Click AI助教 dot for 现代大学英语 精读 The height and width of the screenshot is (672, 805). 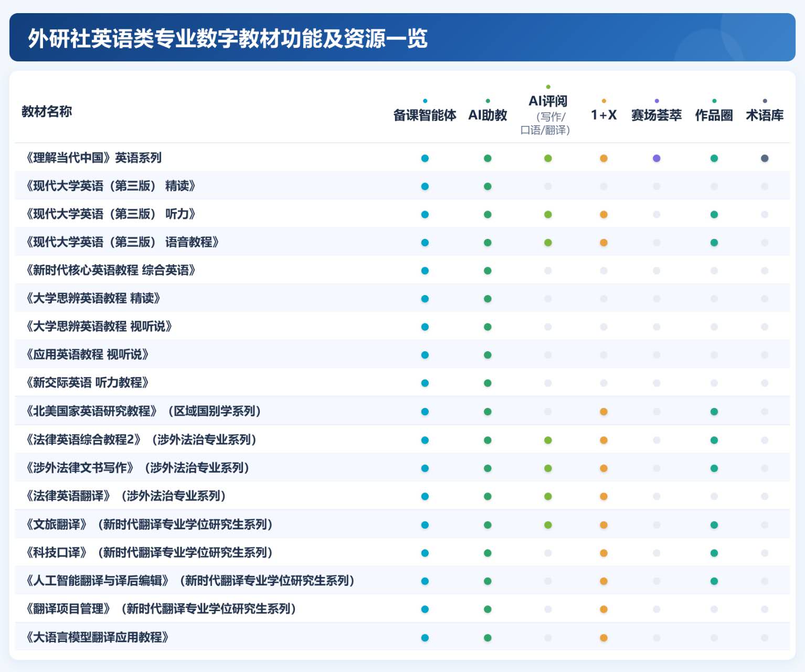pos(488,186)
